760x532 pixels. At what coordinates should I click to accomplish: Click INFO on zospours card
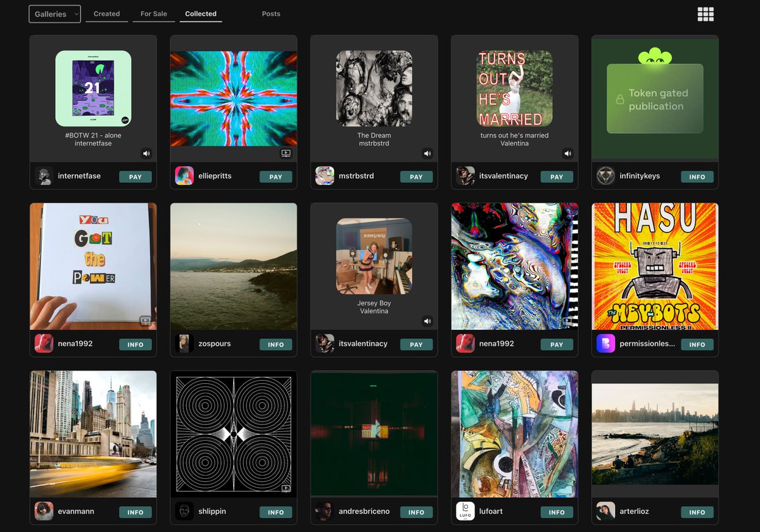(x=276, y=345)
